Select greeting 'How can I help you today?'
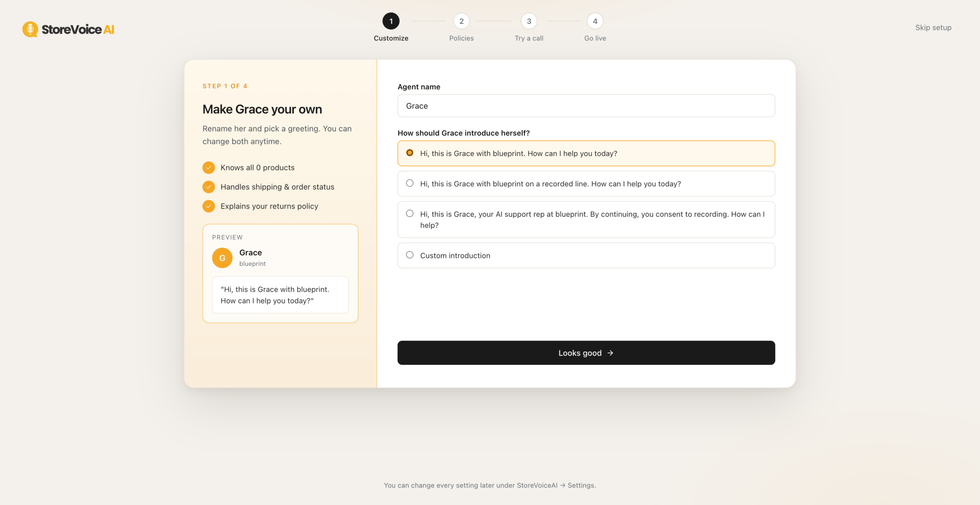Screen dimensions: 980x505 point(586,153)
